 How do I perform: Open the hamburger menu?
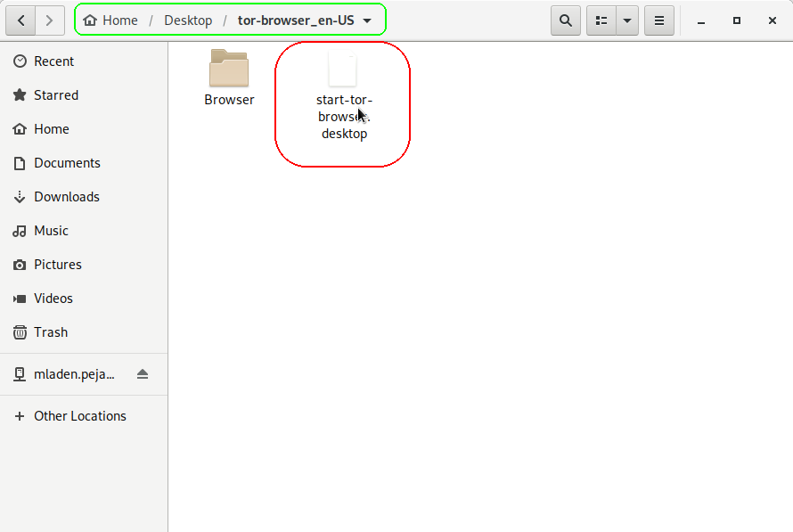tap(659, 20)
